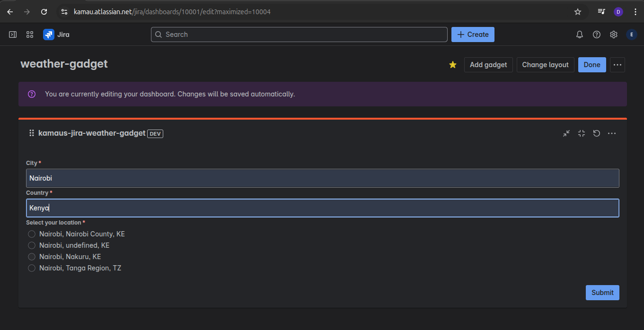Click the City field label
Image resolution: width=644 pixels, height=330 pixels.
tap(33, 163)
